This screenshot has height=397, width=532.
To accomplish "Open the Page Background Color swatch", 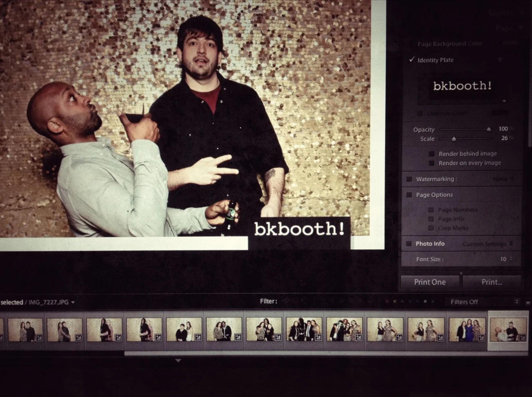I will [x=510, y=43].
